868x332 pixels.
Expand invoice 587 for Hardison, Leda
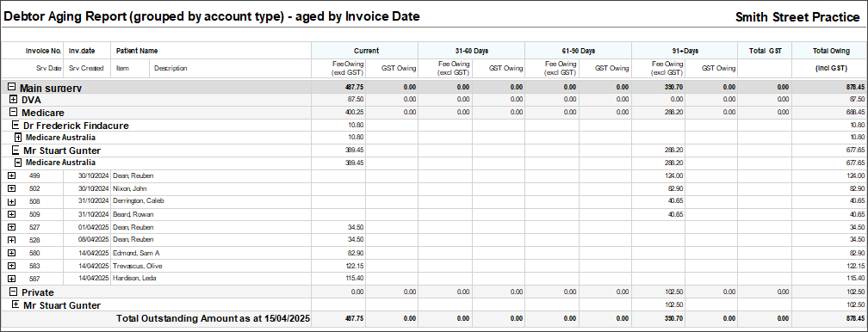(x=12, y=279)
